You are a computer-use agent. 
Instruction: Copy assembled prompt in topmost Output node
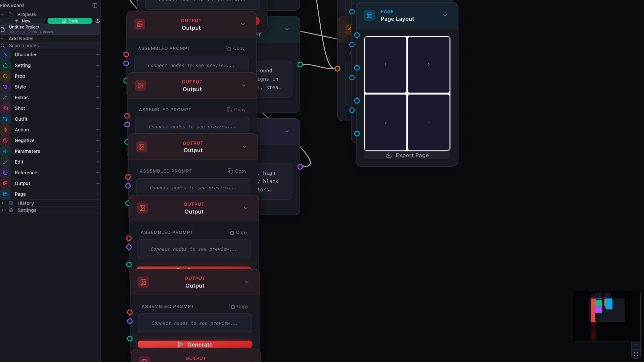click(x=235, y=49)
